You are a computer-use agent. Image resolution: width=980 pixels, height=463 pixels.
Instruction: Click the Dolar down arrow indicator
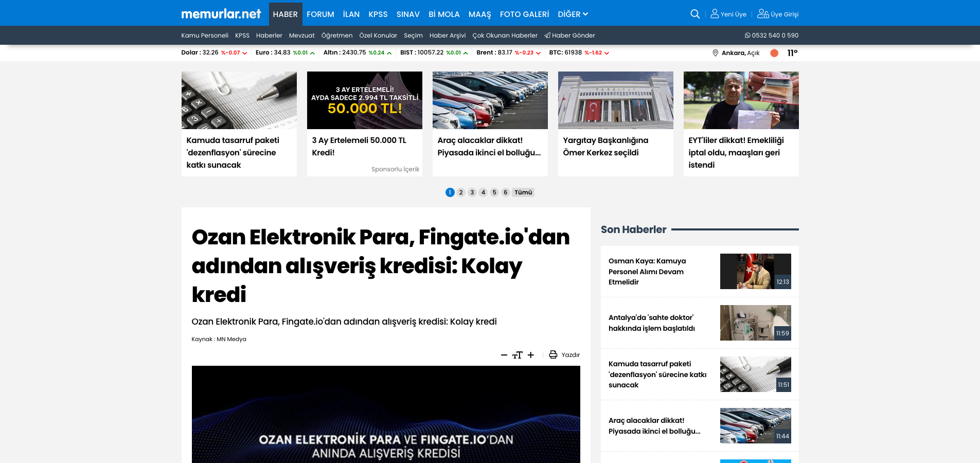tap(245, 53)
